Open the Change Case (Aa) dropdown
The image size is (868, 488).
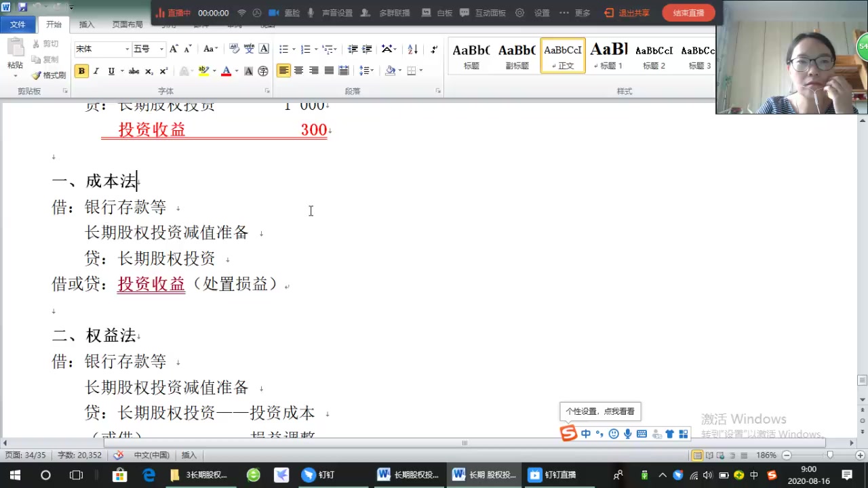pyautogui.click(x=211, y=49)
